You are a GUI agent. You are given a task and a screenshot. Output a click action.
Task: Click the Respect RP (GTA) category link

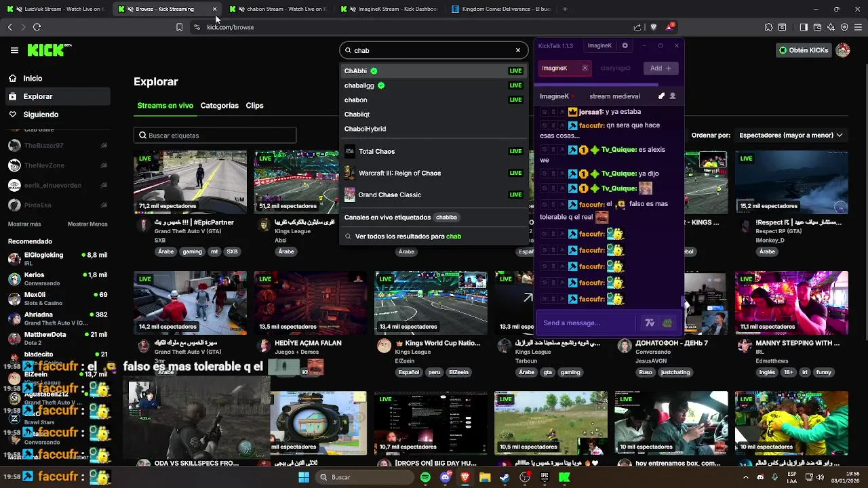click(x=778, y=231)
